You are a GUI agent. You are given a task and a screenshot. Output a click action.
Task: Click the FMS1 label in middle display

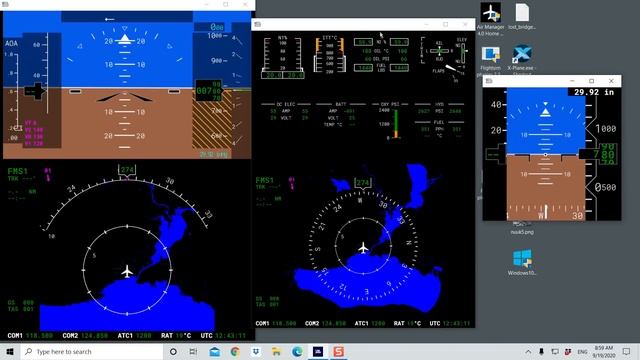pyautogui.click(x=264, y=180)
